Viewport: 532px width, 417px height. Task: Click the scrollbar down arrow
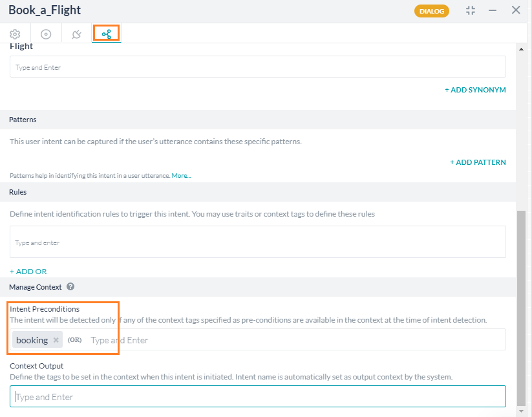point(522,411)
